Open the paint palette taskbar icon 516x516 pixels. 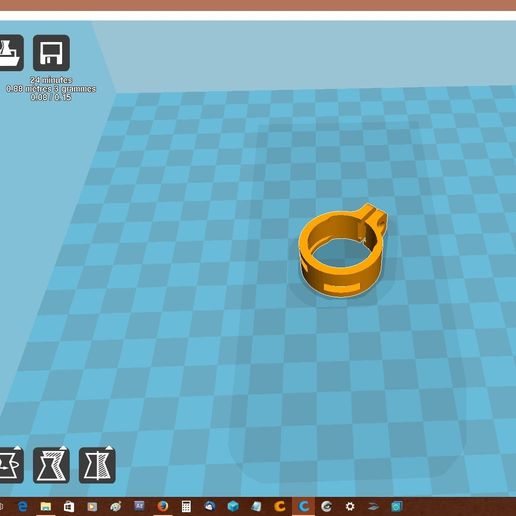pos(116,507)
